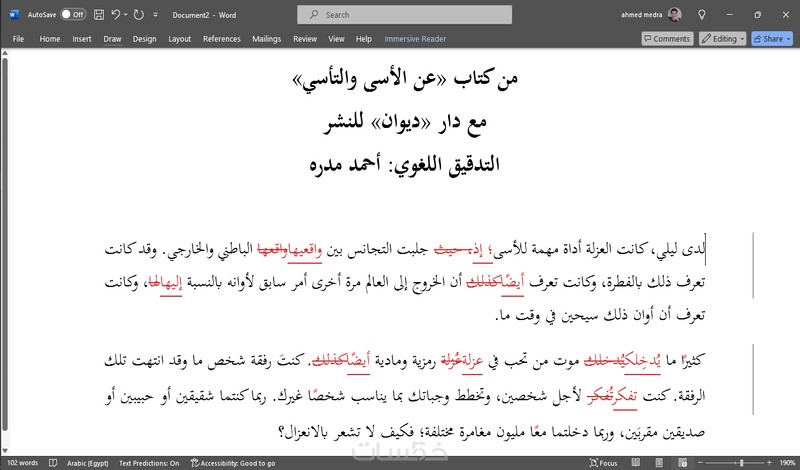Image resolution: width=800 pixels, height=470 pixels.
Task: Click the Document2 - Word title text
Action: (x=204, y=15)
